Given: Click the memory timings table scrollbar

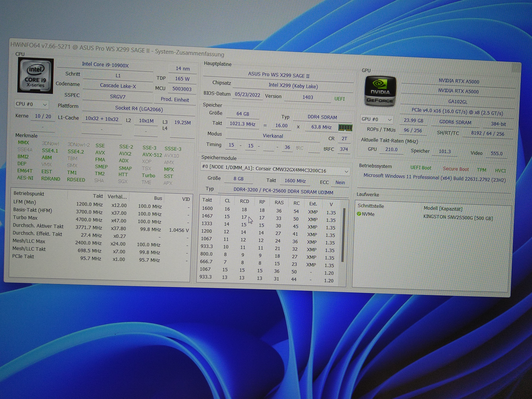Looking at the screenshot, I should coord(343,236).
